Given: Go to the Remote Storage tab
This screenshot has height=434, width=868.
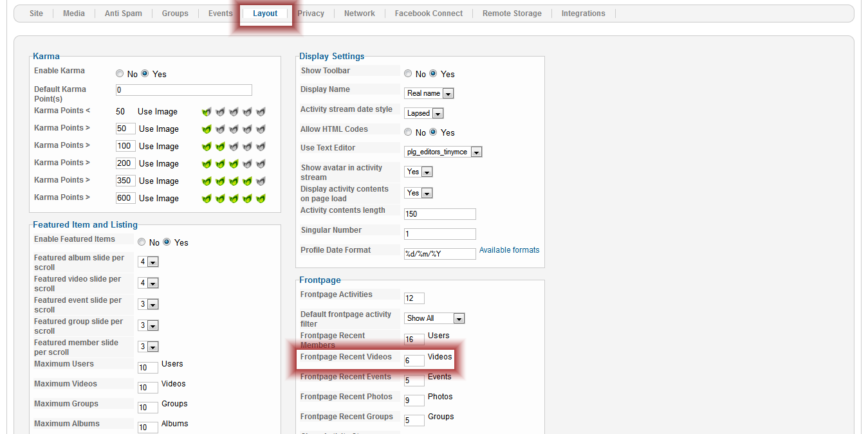Looking at the screenshot, I should pos(512,14).
